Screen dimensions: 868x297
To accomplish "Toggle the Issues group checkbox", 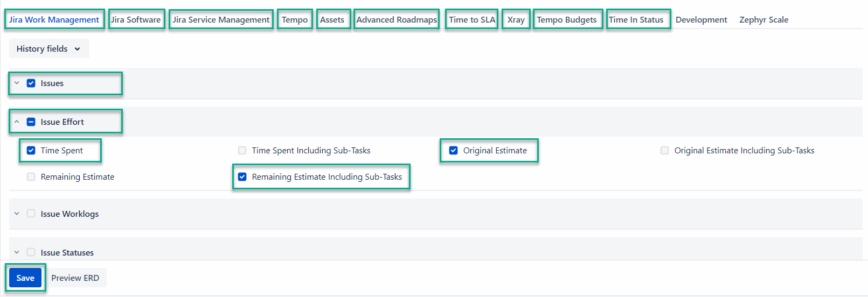I will (x=31, y=83).
